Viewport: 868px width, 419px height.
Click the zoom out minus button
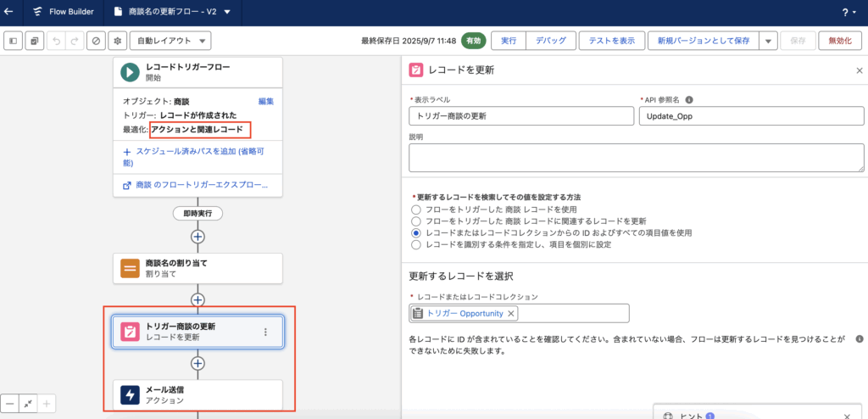[9, 404]
